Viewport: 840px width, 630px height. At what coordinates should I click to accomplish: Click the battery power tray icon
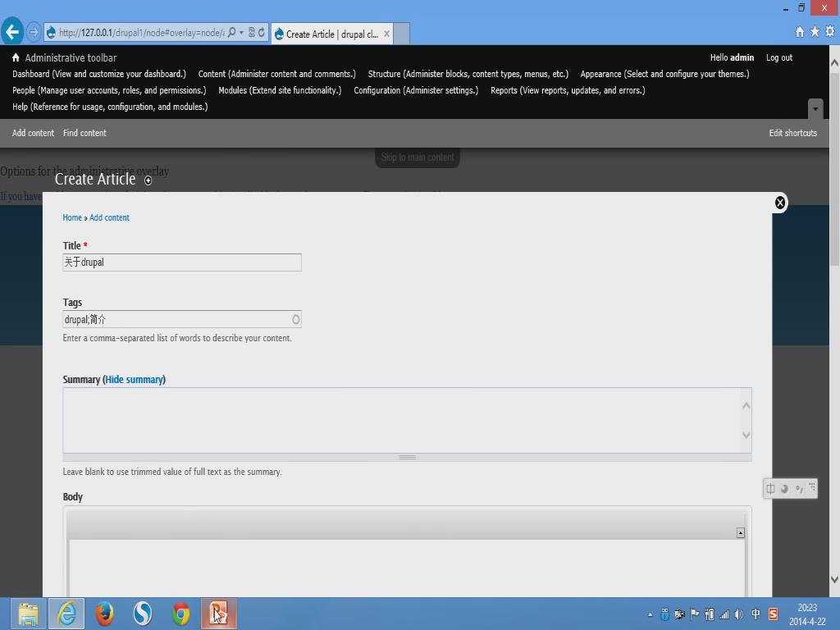[x=710, y=614]
